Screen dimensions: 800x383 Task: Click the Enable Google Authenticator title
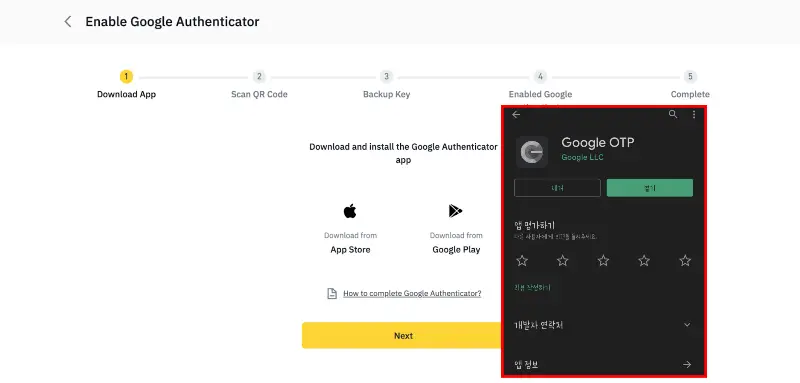click(x=172, y=21)
